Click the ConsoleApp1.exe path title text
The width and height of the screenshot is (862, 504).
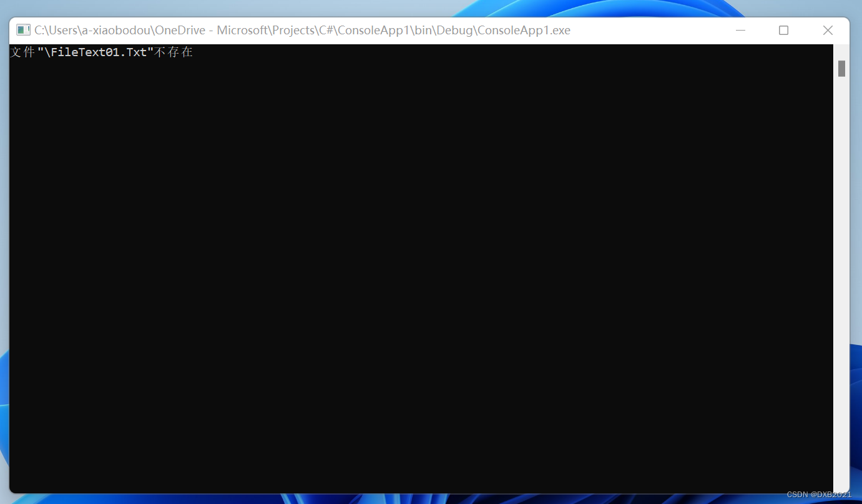click(x=302, y=30)
